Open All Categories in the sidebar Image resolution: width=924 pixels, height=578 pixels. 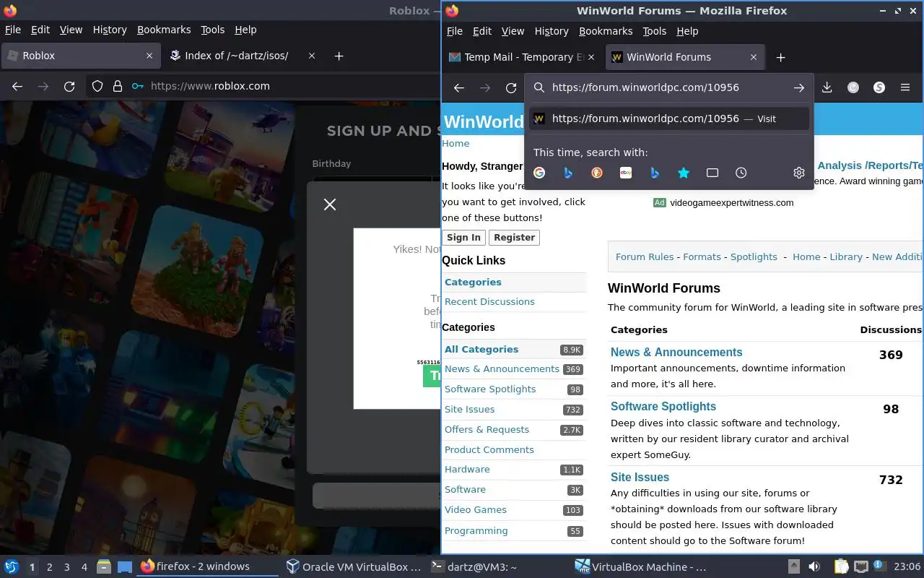[481, 349]
